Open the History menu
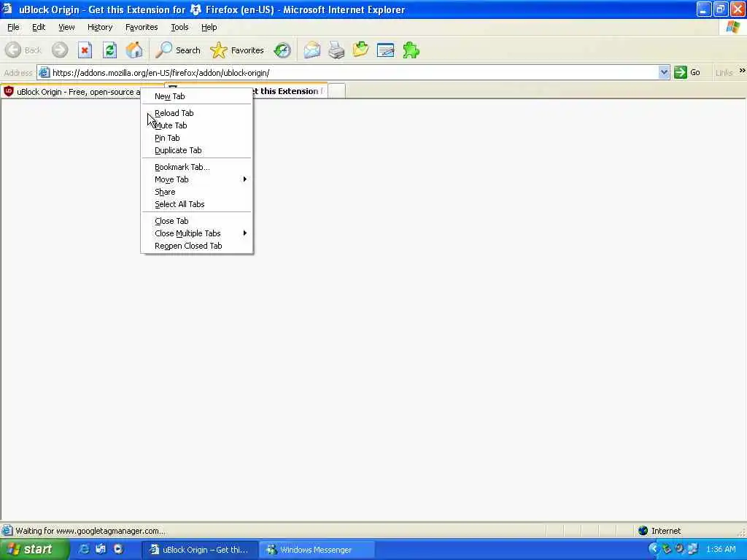 (100, 27)
